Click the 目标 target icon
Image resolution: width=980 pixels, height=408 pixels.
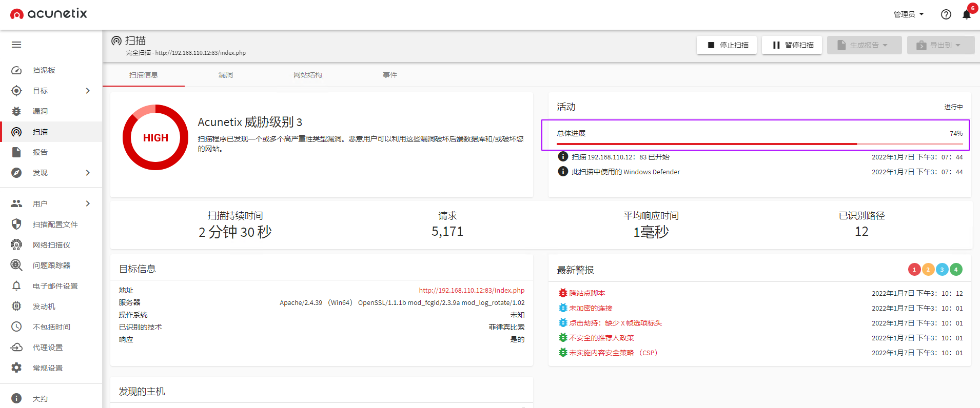[x=16, y=91]
